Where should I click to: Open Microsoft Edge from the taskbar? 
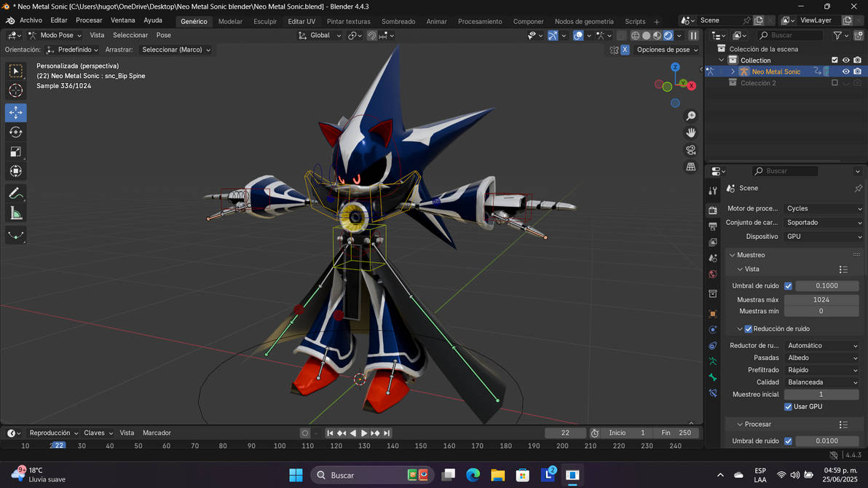tap(473, 475)
